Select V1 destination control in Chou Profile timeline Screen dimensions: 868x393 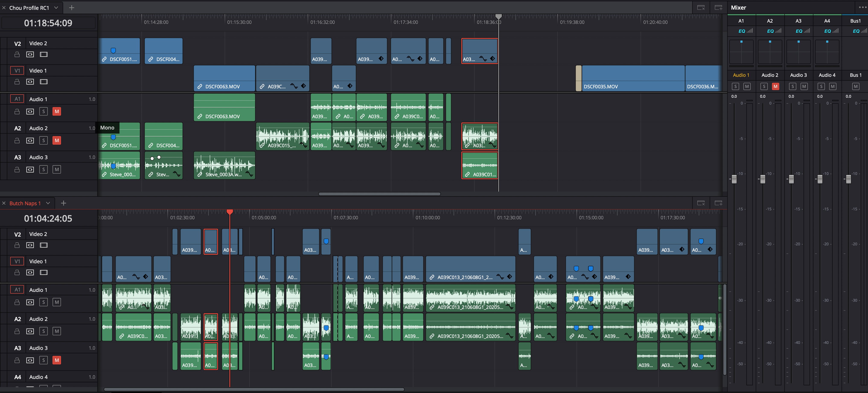click(17, 70)
